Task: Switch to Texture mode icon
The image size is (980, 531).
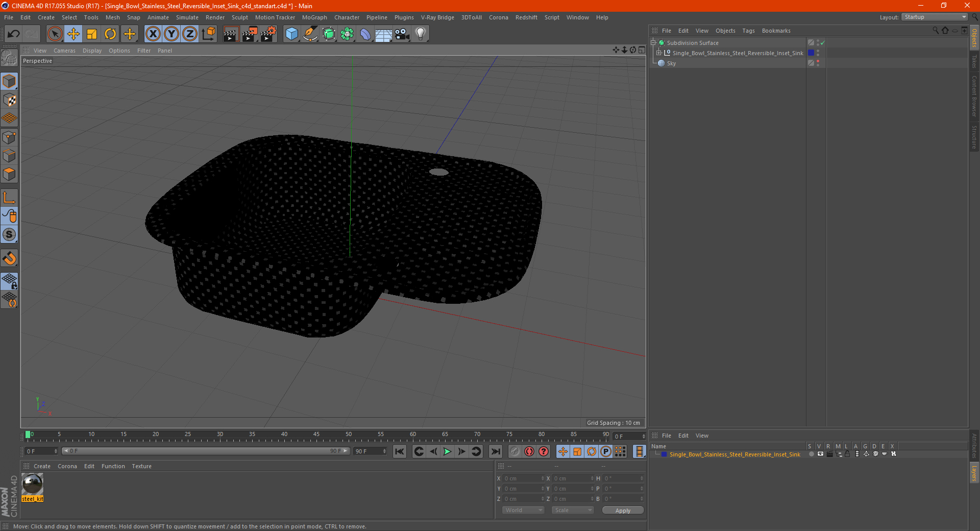Action: pos(9,100)
